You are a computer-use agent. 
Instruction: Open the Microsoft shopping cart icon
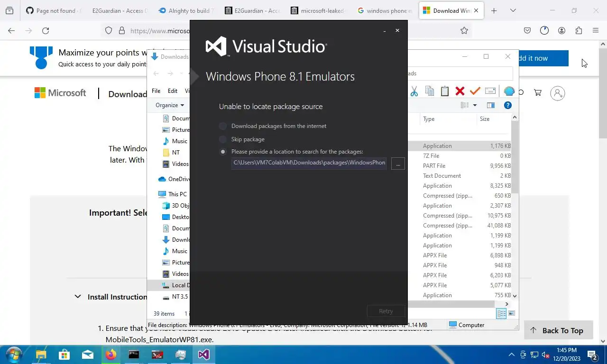(538, 93)
